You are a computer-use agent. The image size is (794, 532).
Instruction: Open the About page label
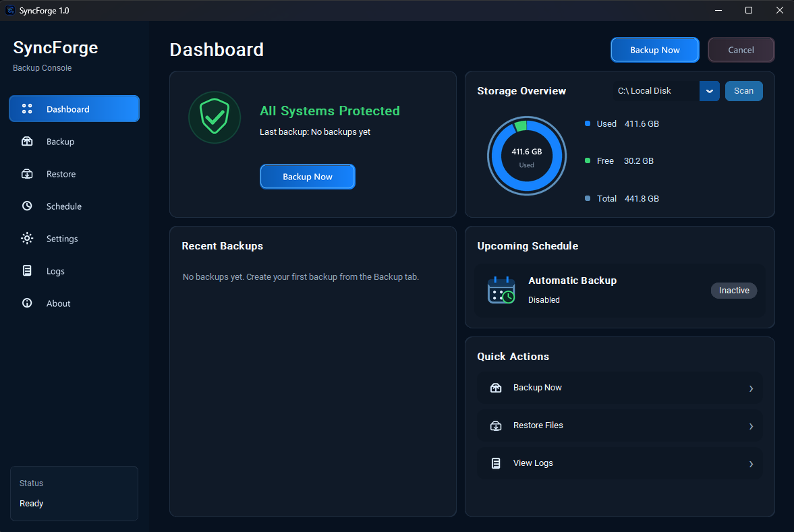click(x=58, y=303)
